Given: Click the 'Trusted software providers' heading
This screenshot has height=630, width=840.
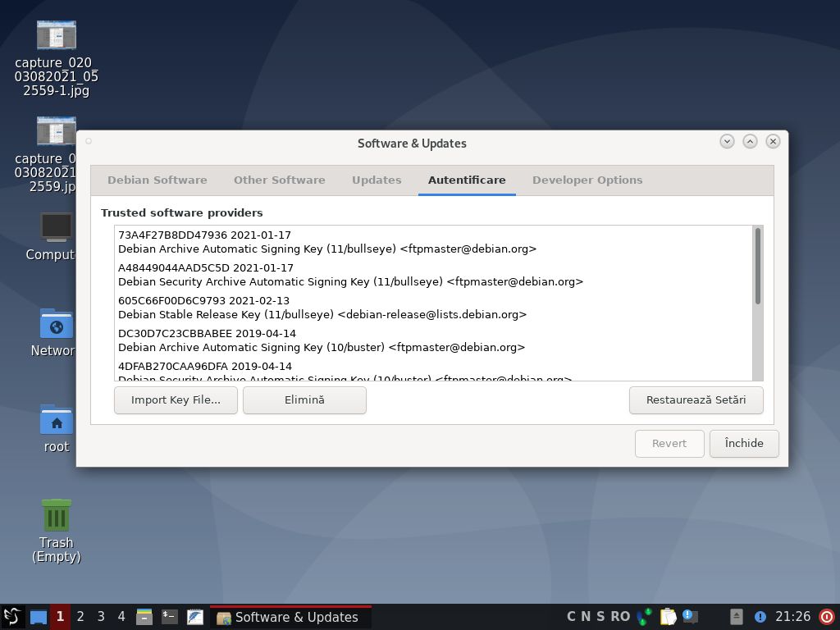Looking at the screenshot, I should coord(181,212).
